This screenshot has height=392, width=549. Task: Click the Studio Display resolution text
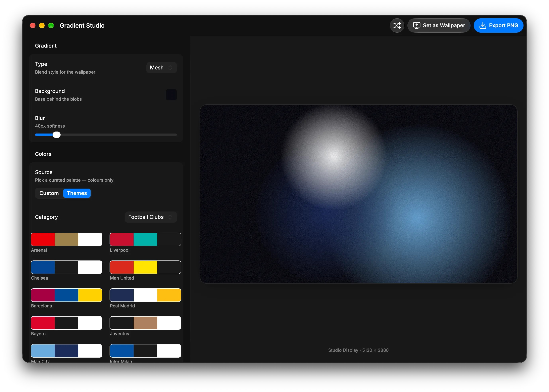358,350
